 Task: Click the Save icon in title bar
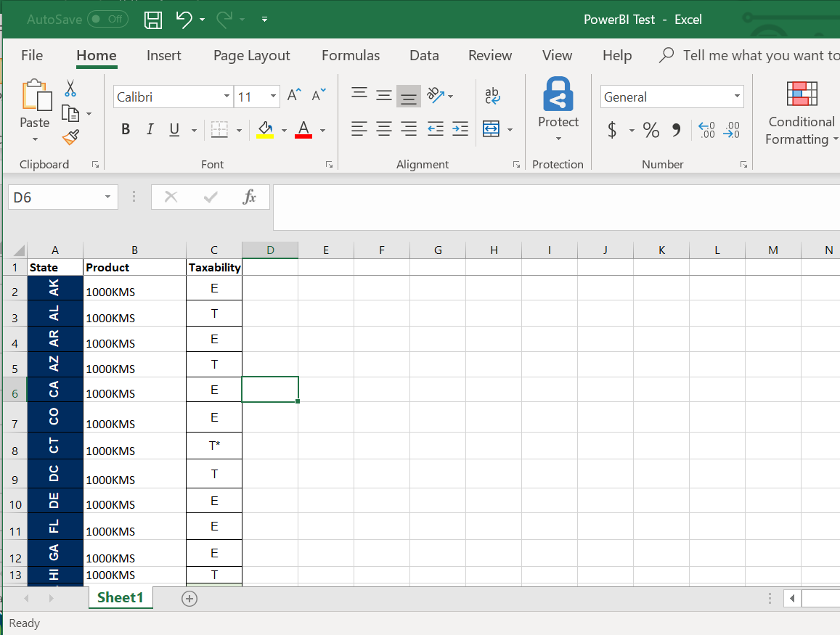tap(153, 20)
